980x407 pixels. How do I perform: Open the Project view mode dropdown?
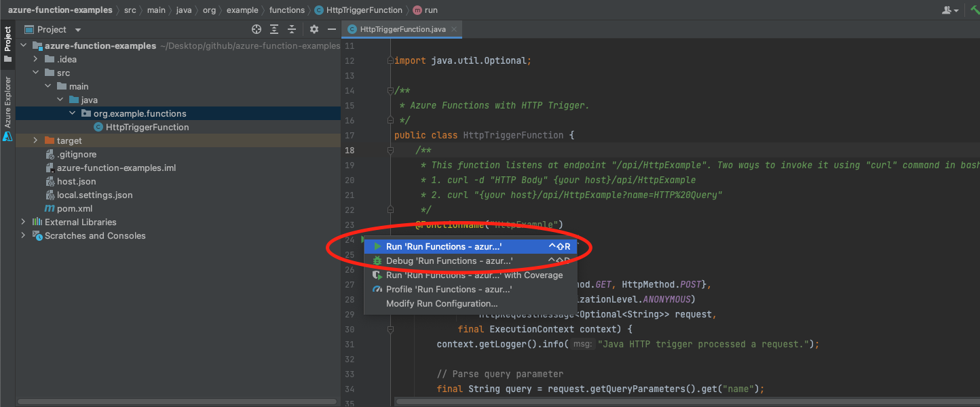(76, 29)
